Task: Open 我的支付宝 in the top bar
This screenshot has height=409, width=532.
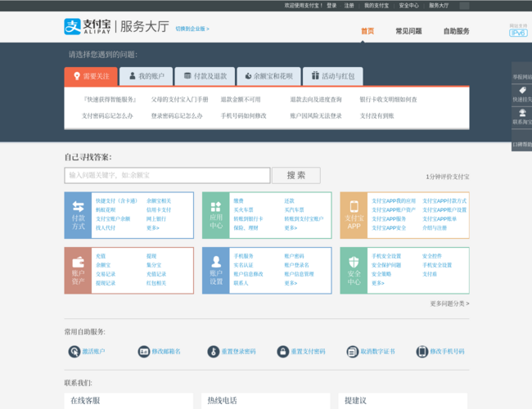Action: coord(376,6)
